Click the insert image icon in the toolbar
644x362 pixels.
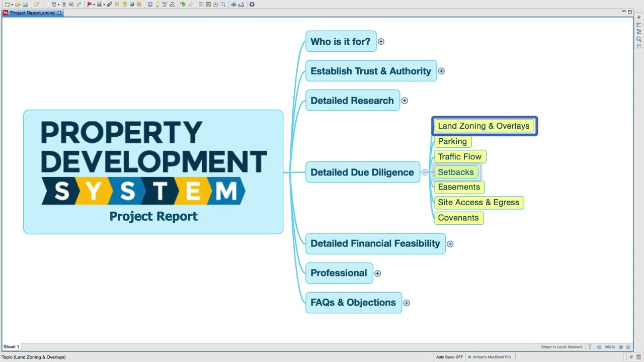[100, 4]
